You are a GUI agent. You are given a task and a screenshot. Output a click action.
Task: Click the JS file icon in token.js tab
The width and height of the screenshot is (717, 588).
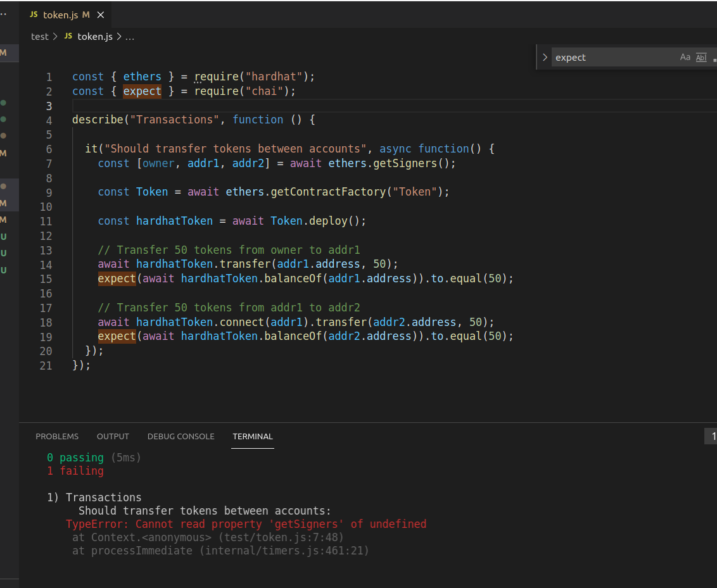[34, 15]
